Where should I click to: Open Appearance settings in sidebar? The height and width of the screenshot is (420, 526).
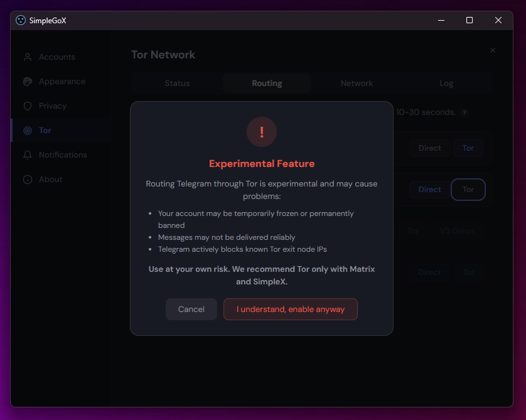[60, 82]
